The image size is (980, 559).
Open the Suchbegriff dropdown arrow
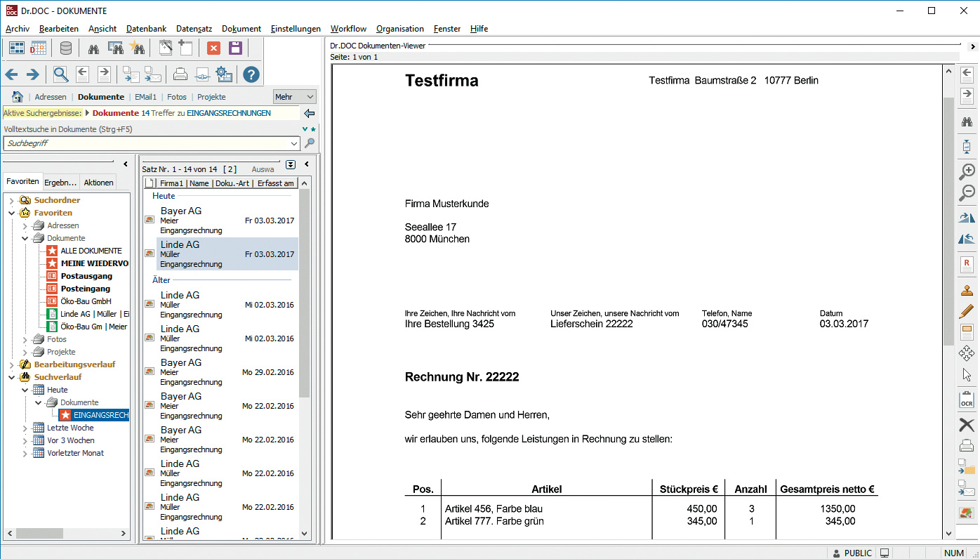point(295,143)
